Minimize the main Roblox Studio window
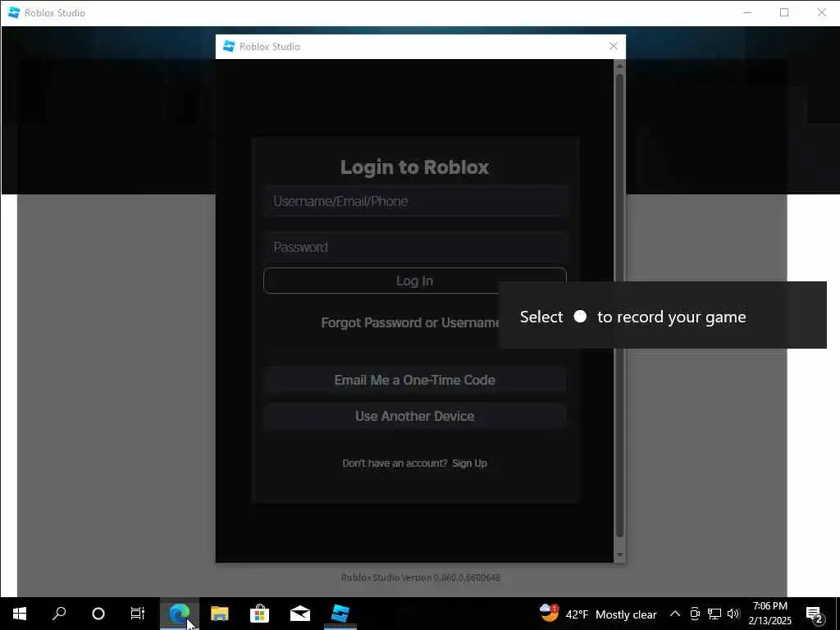Image resolution: width=840 pixels, height=630 pixels. 747,12
